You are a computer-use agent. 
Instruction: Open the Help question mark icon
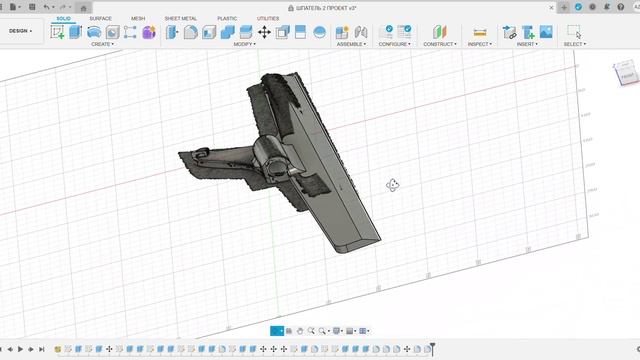(621, 7)
